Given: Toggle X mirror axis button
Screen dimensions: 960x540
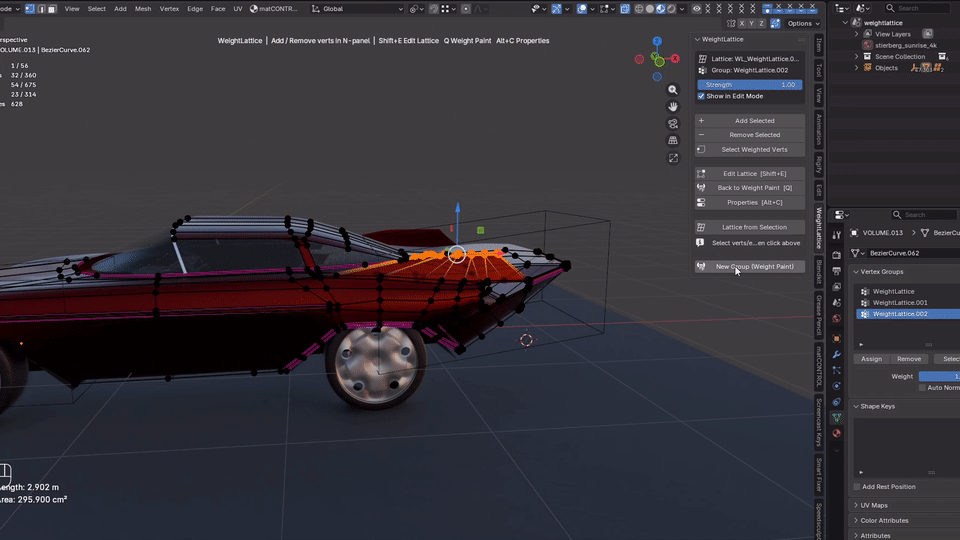Looking at the screenshot, I should 741,23.
